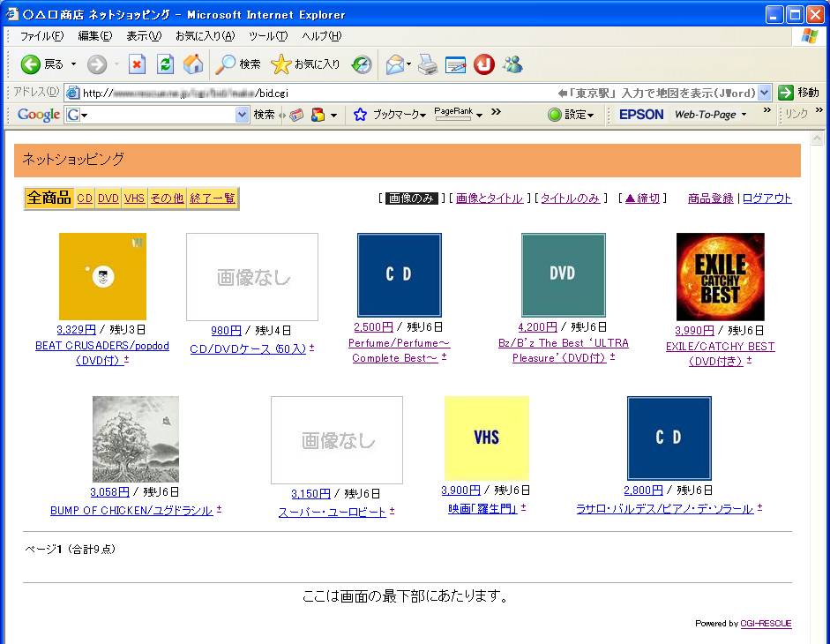Open the address bar dropdown arrow

pyautogui.click(x=764, y=93)
